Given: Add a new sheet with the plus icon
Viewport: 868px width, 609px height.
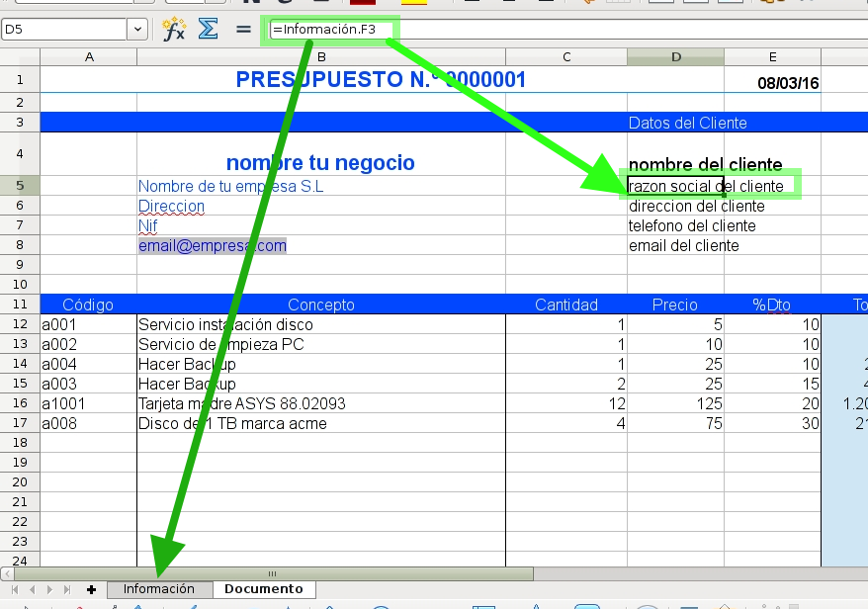Looking at the screenshot, I should [x=91, y=588].
